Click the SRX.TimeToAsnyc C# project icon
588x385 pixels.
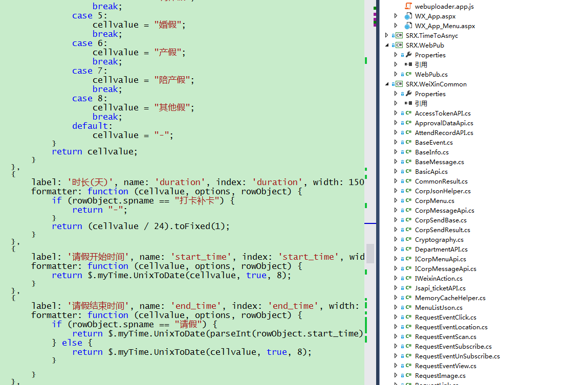pos(399,36)
